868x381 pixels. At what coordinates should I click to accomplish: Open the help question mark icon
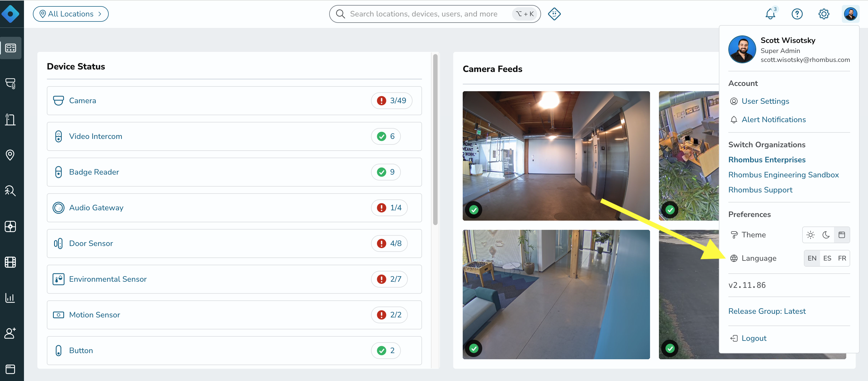point(797,14)
